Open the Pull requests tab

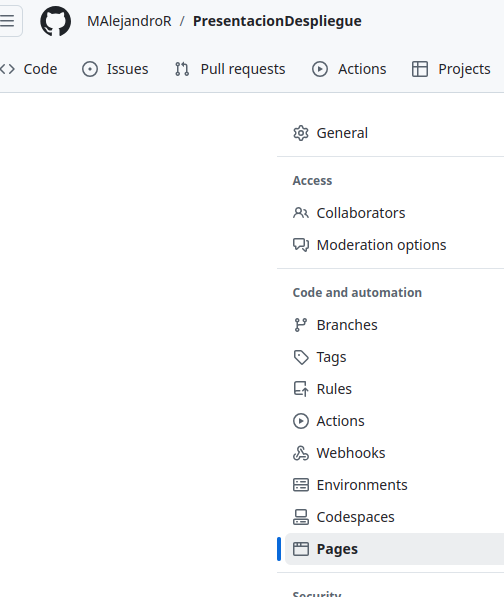(x=230, y=69)
